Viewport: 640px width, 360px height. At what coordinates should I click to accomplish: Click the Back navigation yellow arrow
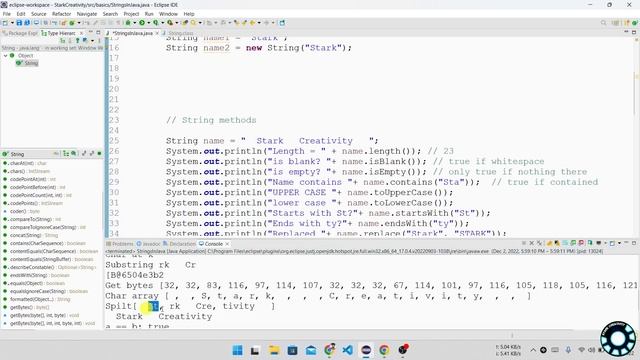(x=253, y=23)
